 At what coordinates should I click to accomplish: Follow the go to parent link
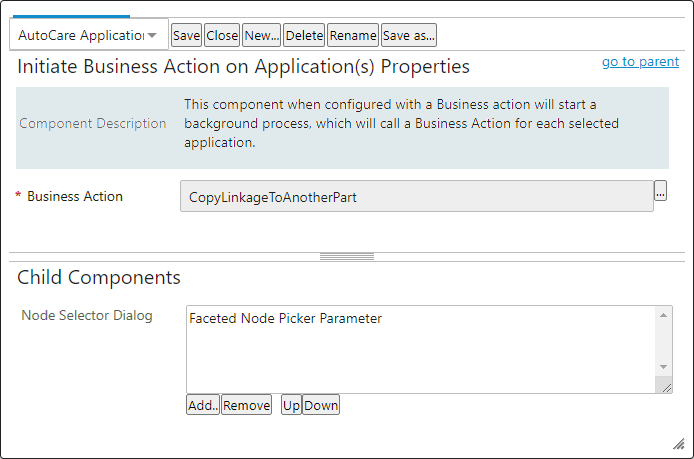[x=640, y=62]
